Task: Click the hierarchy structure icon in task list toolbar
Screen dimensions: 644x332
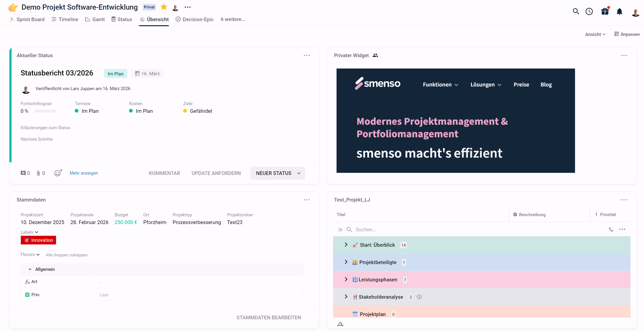Action: (x=611, y=230)
